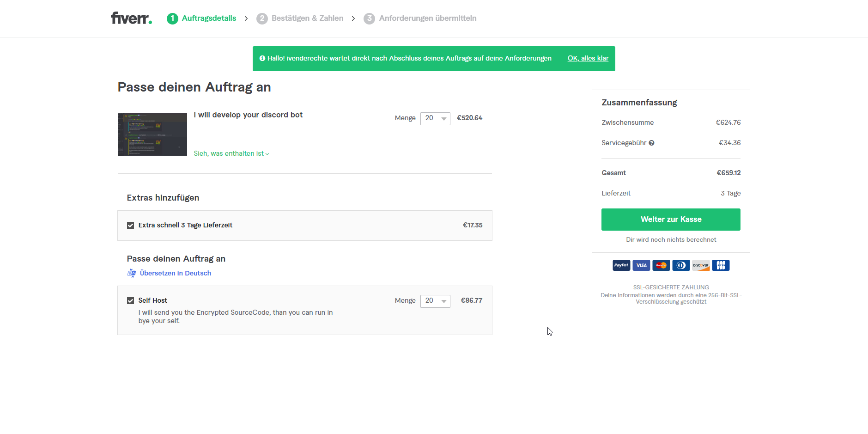
Task: Click the Diners Club card icon
Action: 681,265
